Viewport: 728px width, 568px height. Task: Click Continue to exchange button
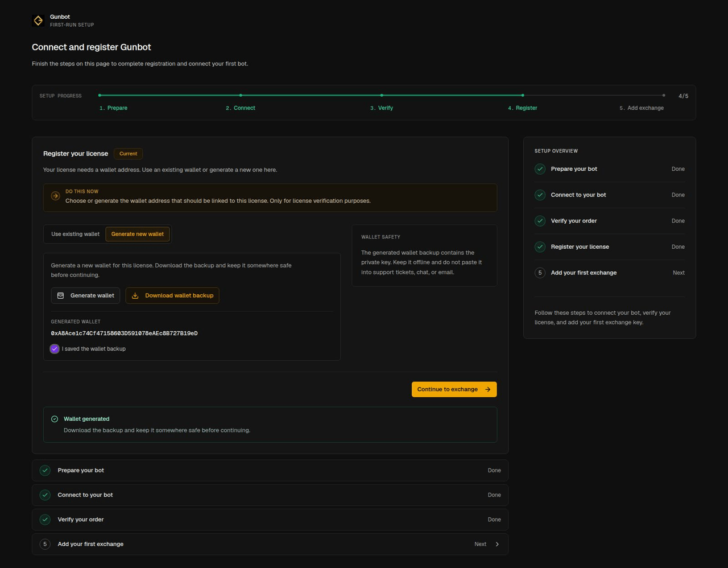click(454, 389)
